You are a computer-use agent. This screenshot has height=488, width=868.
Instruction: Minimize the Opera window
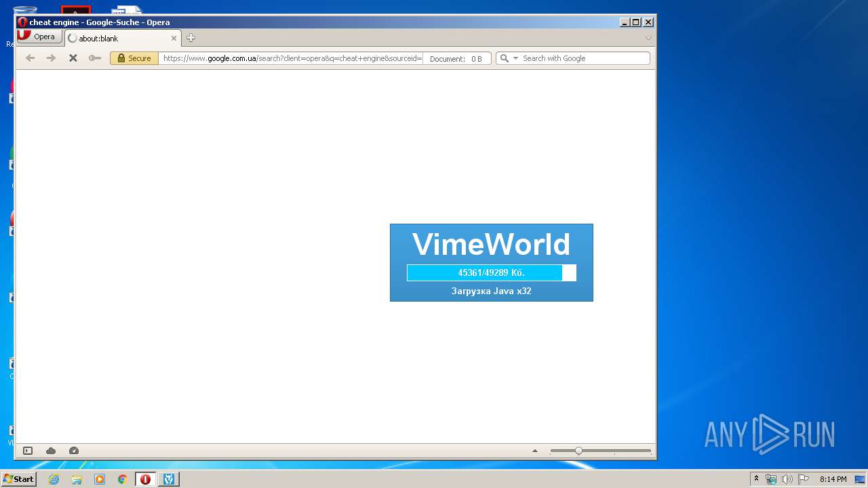(625, 22)
